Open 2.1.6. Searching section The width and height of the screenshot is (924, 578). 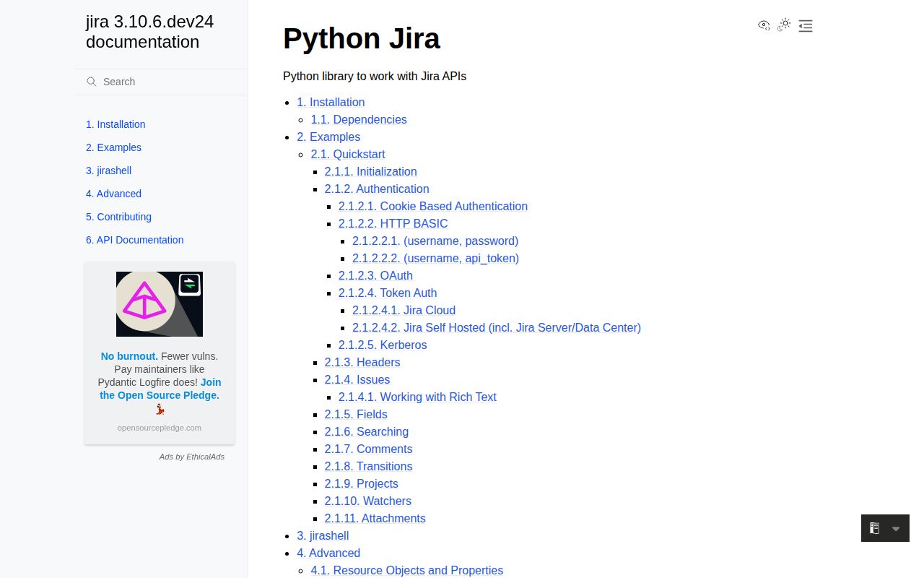click(x=367, y=431)
